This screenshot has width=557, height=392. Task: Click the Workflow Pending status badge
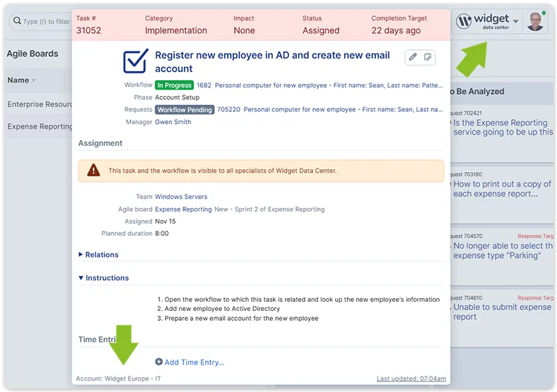click(x=185, y=110)
